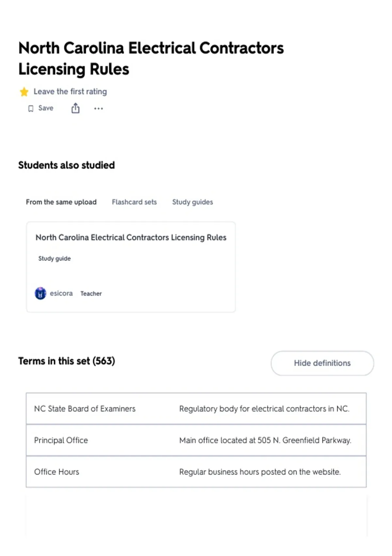Click the Study guide label on the card

click(54, 258)
